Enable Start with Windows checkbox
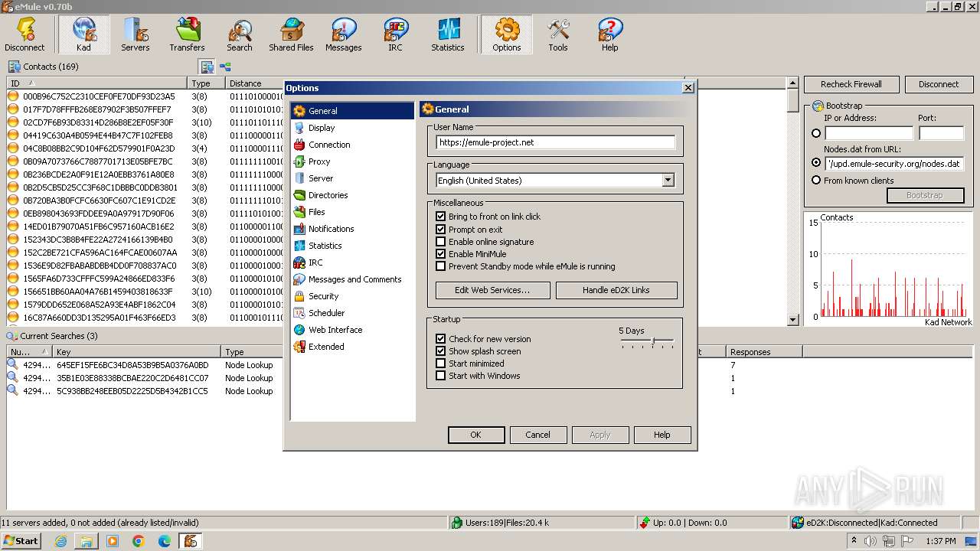Image resolution: width=980 pixels, height=551 pixels. (x=440, y=376)
